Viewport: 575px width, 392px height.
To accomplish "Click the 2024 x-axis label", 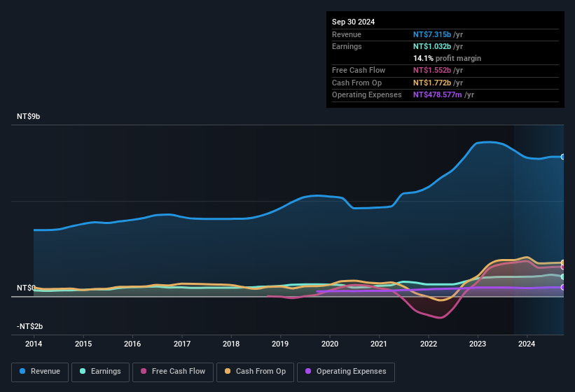I will click(527, 344).
